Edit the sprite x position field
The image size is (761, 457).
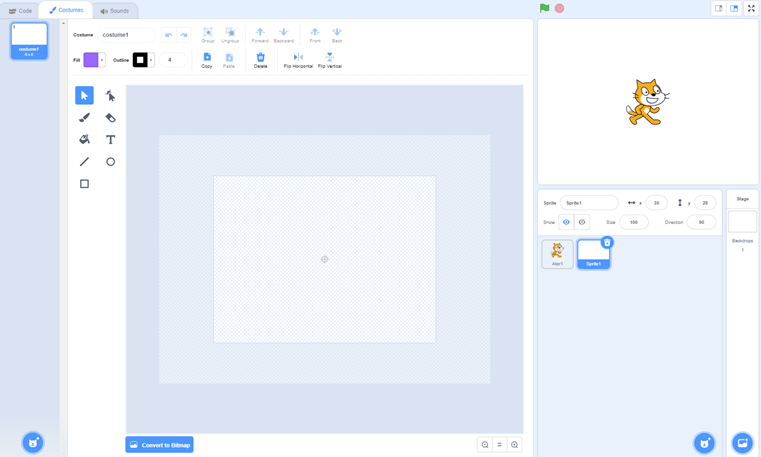click(x=656, y=203)
